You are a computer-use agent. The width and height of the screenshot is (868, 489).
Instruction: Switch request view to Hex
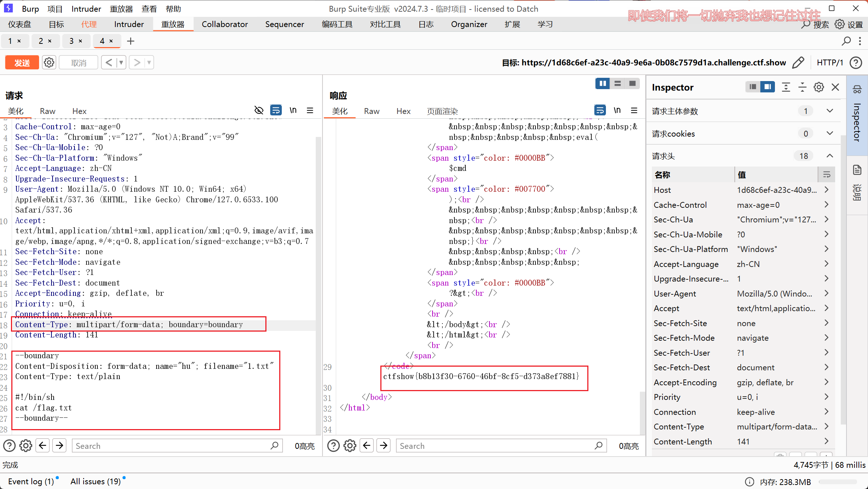(x=79, y=111)
